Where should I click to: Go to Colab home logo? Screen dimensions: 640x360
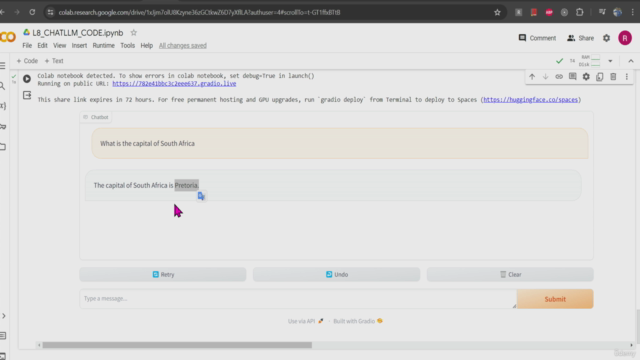click(x=7, y=38)
